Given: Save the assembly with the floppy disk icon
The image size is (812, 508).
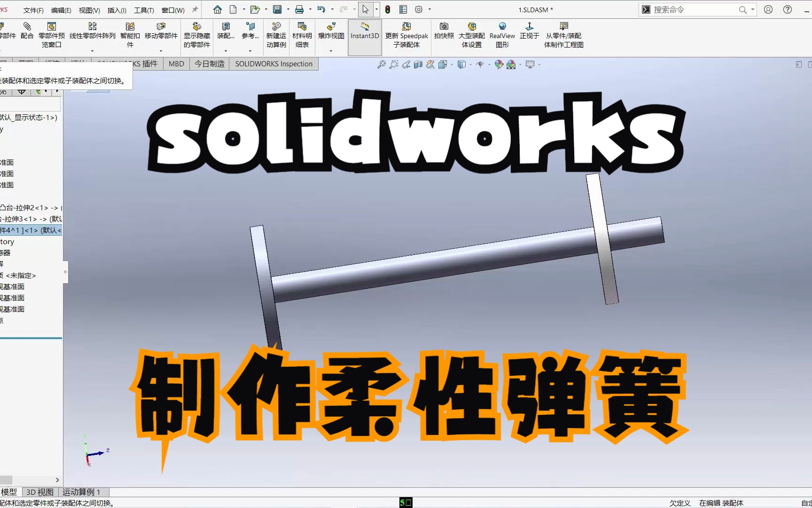Looking at the screenshot, I should tap(277, 9).
